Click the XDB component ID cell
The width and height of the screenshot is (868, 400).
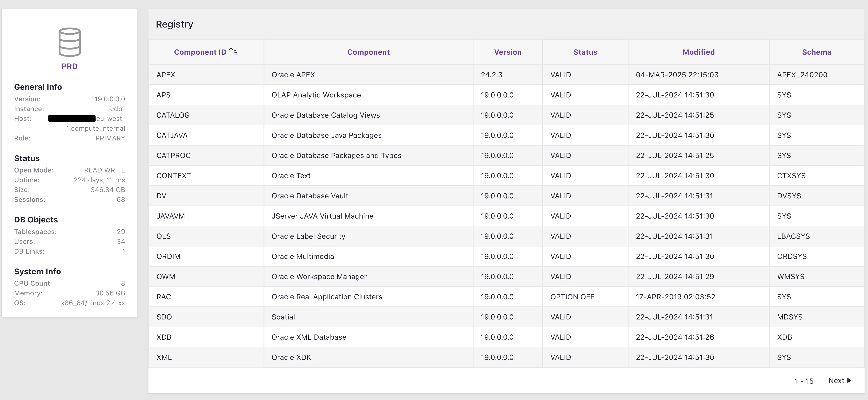coord(206,337)
